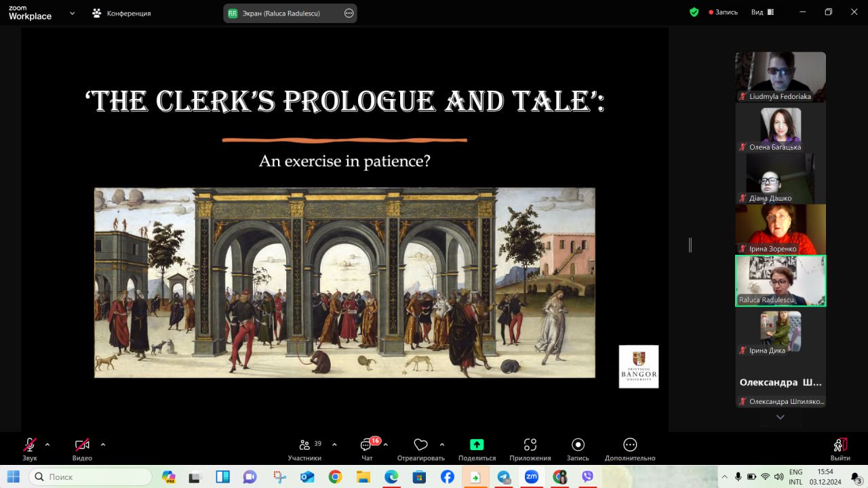
Task: Unmute the microphone with the Звук button
Action: click(30, 449)
